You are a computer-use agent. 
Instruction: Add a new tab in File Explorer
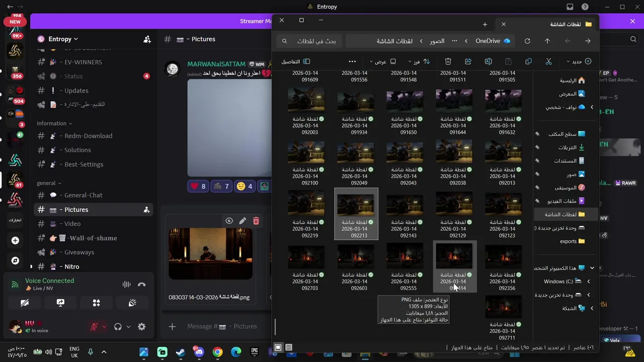(485, 24)
